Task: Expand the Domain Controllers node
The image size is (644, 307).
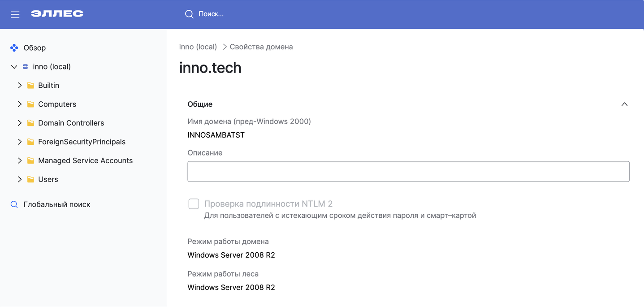Action: tap(20, 123)
